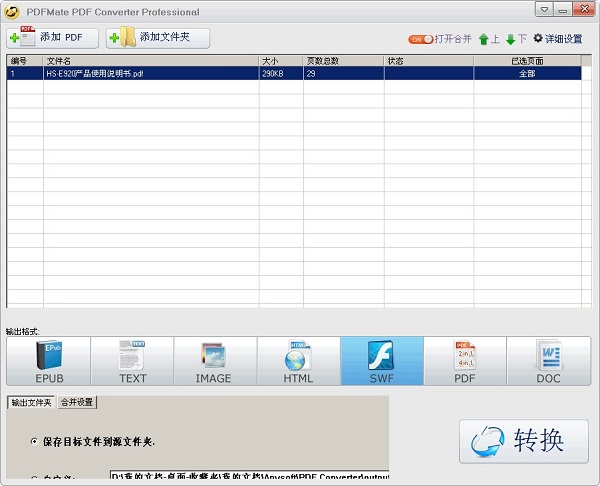Select SWF output format
600x486 pixels.
point(382,361)
